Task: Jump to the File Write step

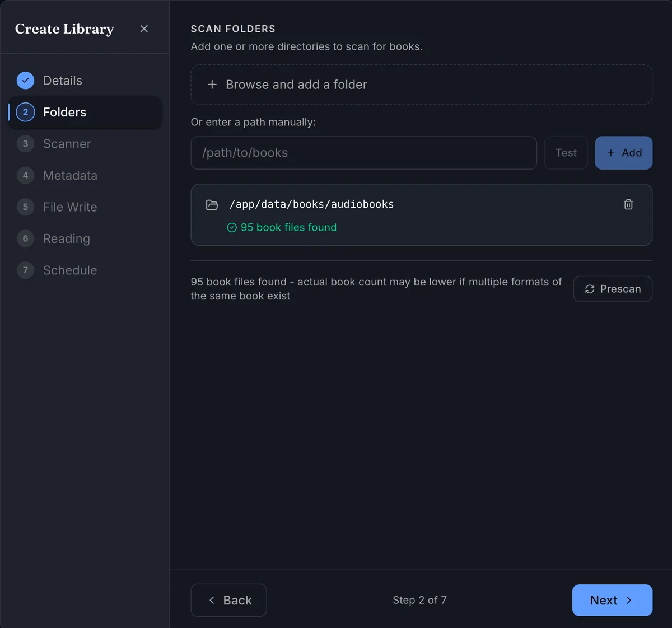Action: 85,207
